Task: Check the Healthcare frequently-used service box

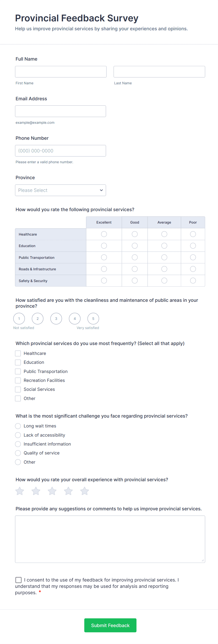Action: click(x=18, y=353)
